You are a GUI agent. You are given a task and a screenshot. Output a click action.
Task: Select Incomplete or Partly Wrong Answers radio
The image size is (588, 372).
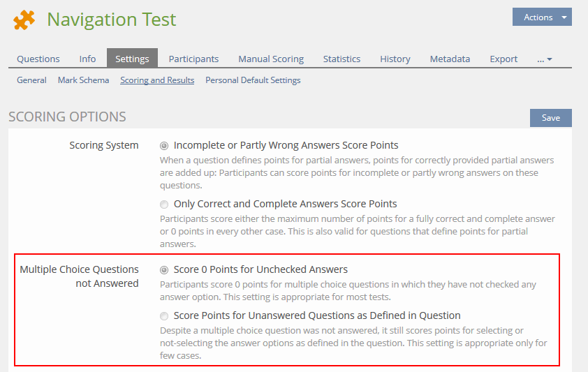click(x=164, y=146)
